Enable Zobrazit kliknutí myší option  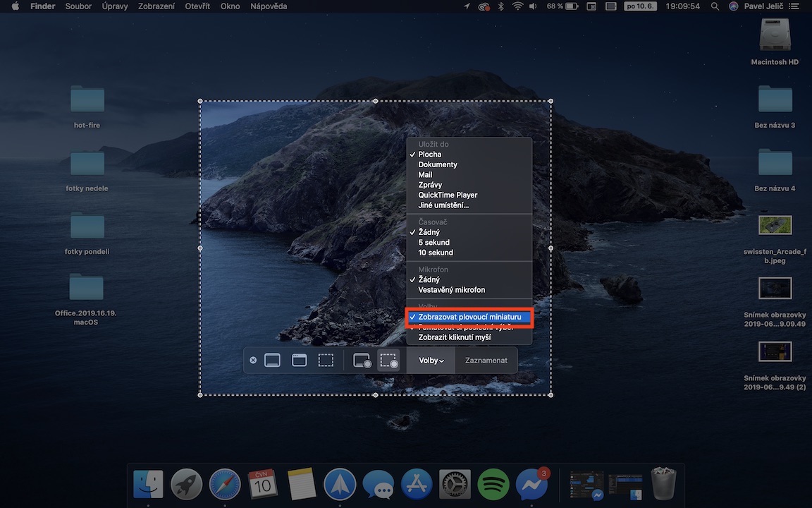[454, 337]
